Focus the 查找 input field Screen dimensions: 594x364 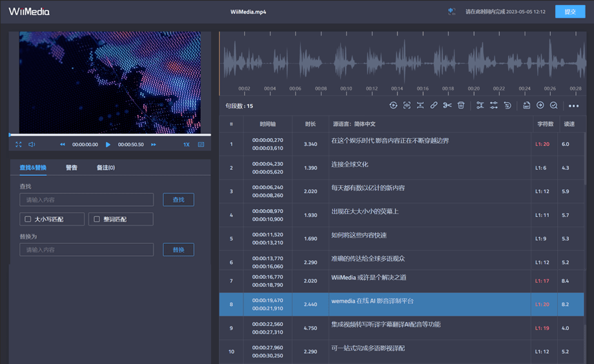coord(87,199)
